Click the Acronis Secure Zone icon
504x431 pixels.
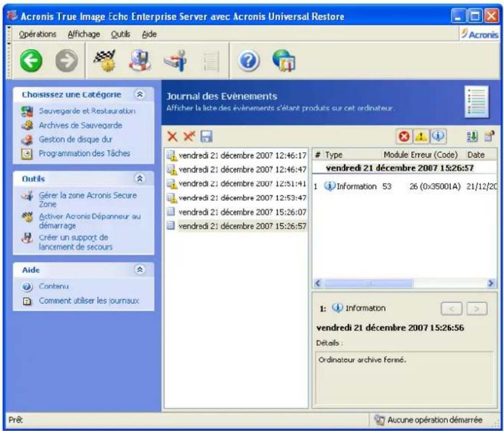27,195
